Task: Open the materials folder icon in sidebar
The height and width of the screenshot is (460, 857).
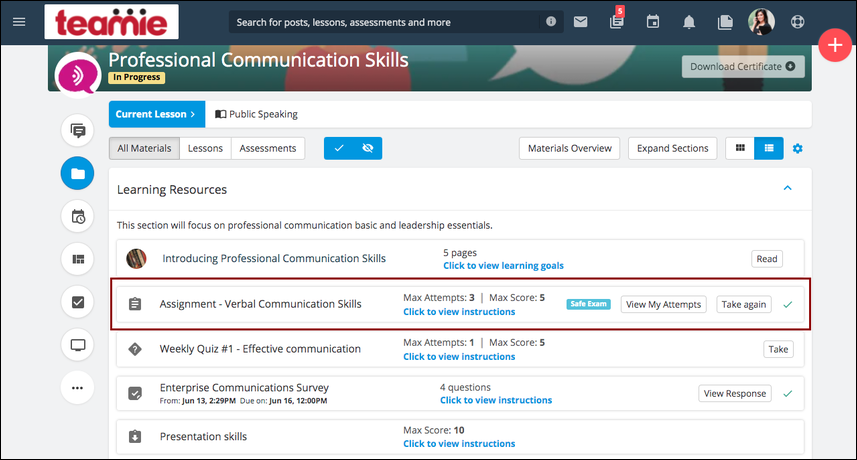Action: tap(78, 174)
